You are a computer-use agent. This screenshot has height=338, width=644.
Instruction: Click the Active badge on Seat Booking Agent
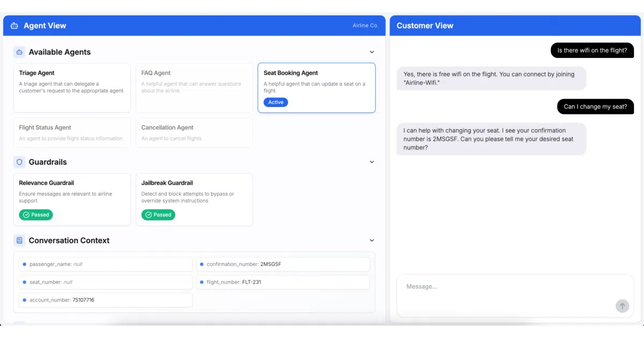click(276, 102)
